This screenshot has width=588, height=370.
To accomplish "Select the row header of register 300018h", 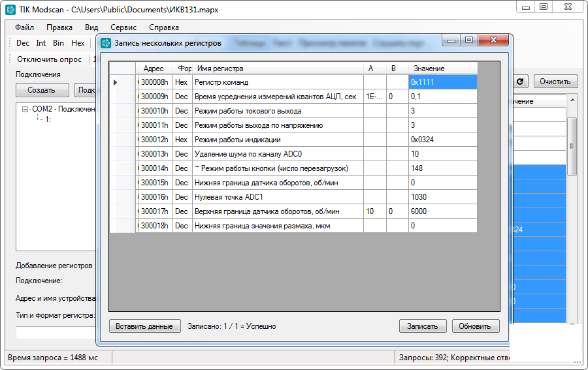I will coord(122,226).
